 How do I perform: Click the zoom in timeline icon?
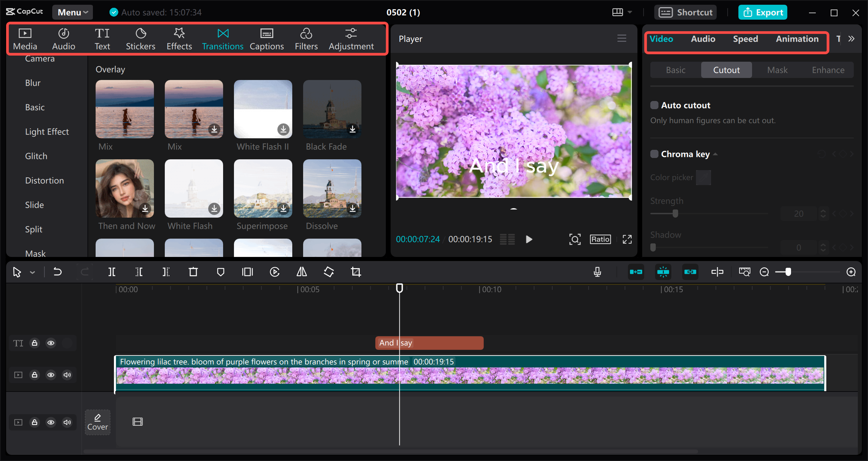pyautogui.click(x=851, y=272)
